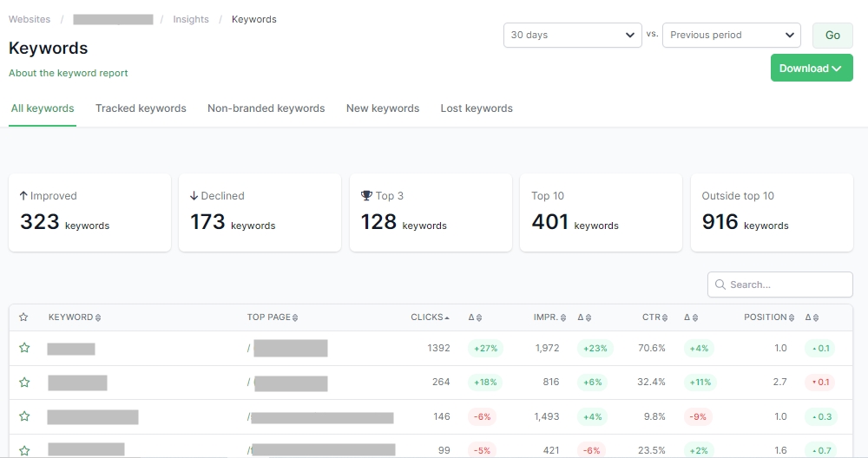Viewport: 868px width, 458px height.
Task: Open About the keyword report link
Action: (68, 73)
